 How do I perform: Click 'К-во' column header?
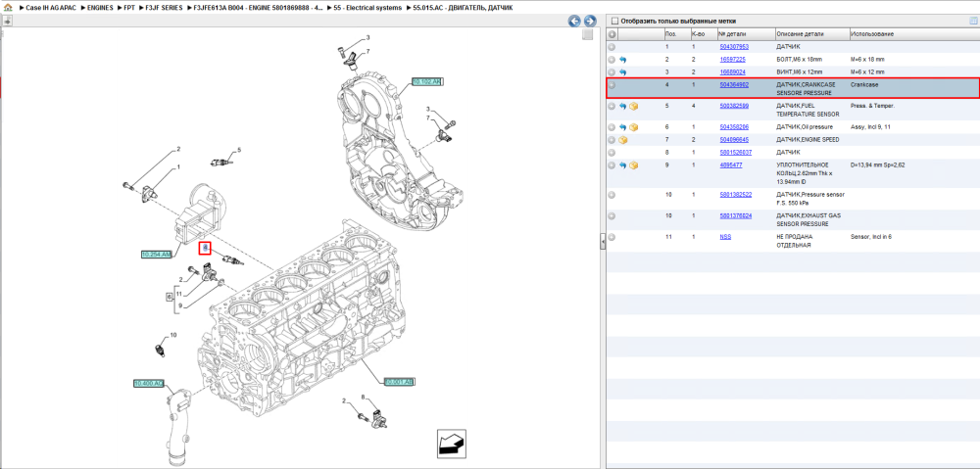703,33
